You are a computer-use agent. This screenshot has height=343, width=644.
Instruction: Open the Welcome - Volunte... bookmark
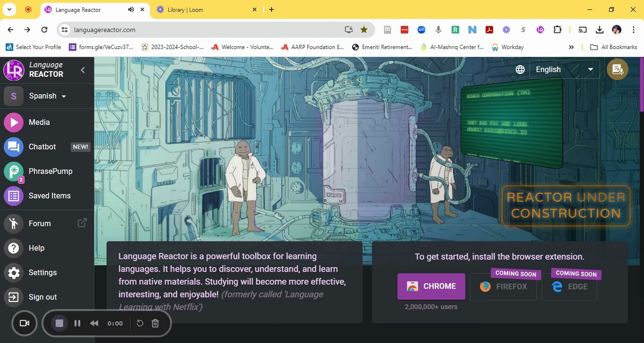point(242,47)
